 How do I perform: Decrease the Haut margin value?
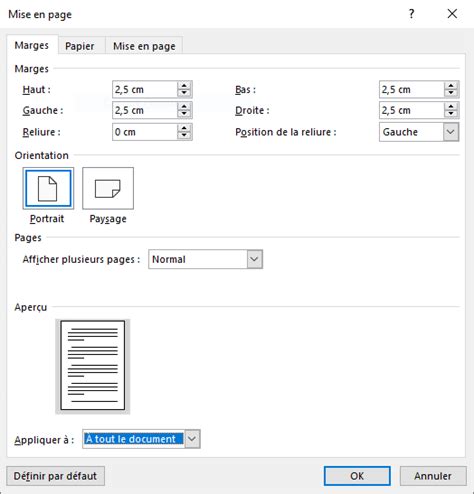tap(184, 93)
